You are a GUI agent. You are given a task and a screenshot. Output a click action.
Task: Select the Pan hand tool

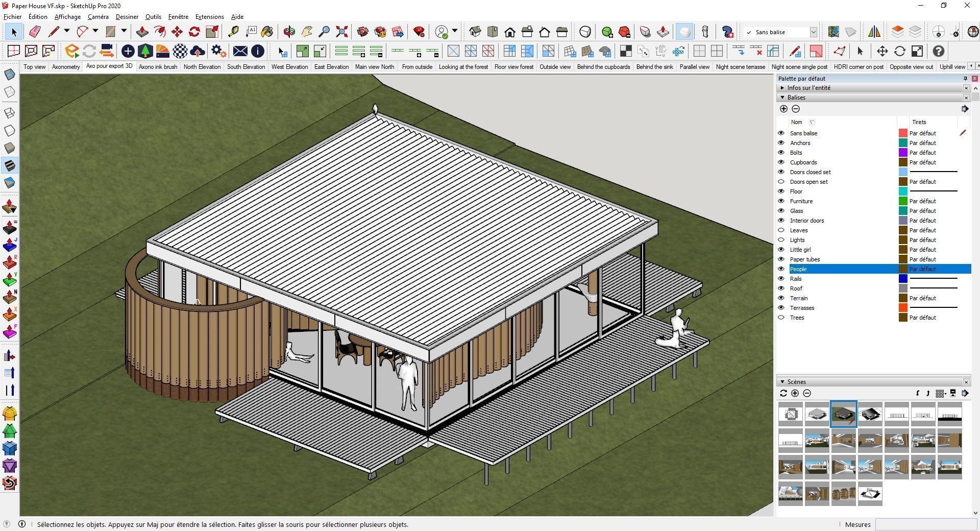coord(307,32)
